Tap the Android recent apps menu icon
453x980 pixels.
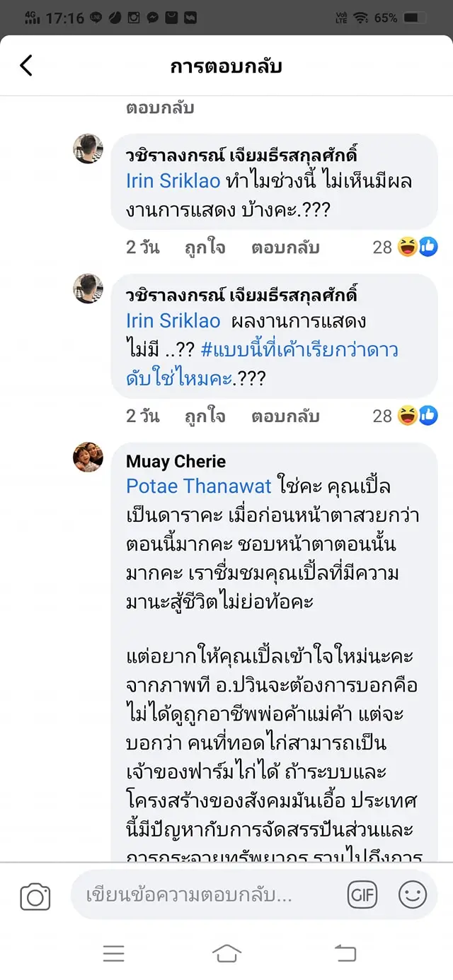113,953
